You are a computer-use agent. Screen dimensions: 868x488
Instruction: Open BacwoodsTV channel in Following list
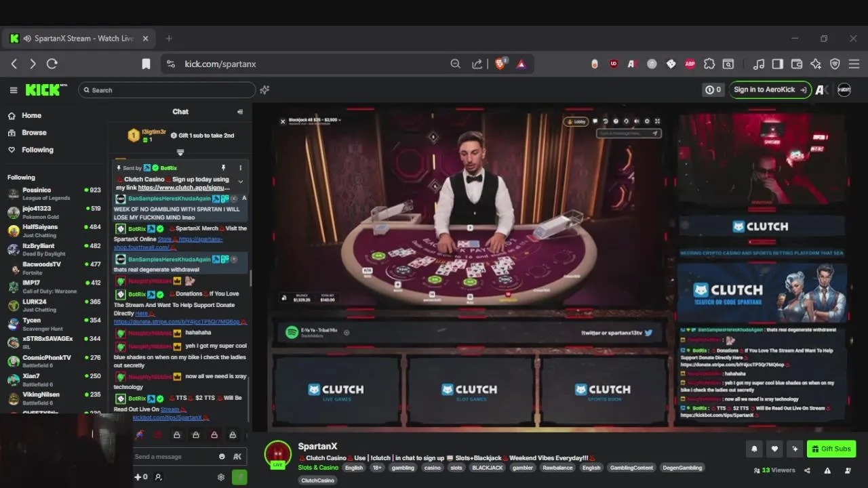pyautogui.click(x=54, y=268)
